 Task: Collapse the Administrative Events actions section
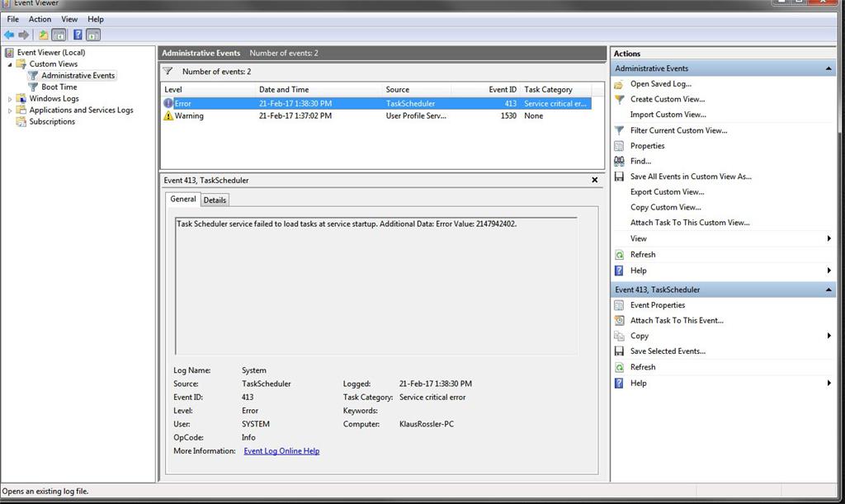click(x=828, y=68)
